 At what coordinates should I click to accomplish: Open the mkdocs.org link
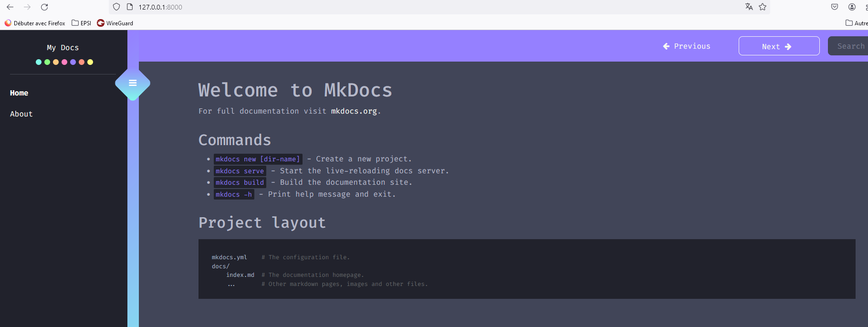click(354, 111)
